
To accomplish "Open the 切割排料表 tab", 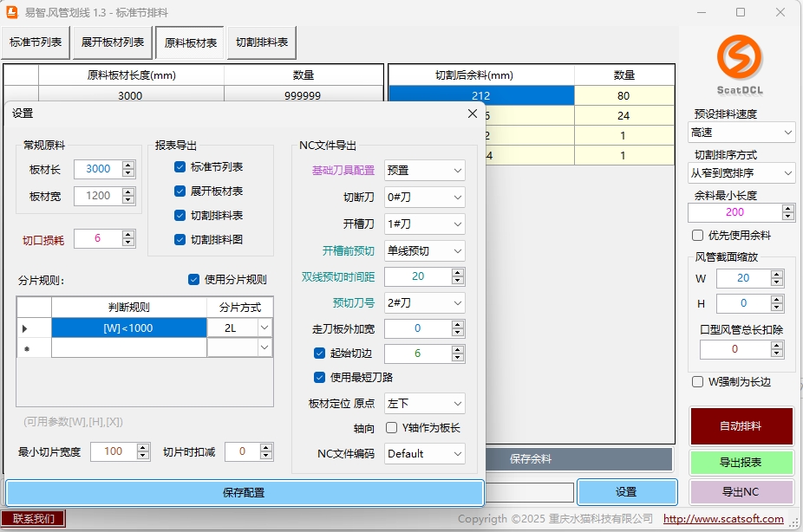I will (x=262, y=42).
